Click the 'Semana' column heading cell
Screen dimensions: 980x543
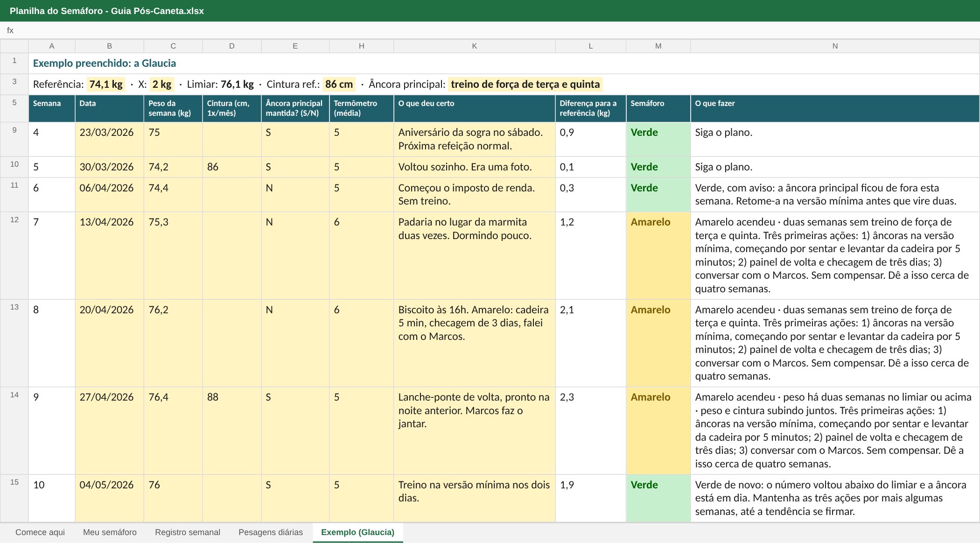click(x=52, y=109)
